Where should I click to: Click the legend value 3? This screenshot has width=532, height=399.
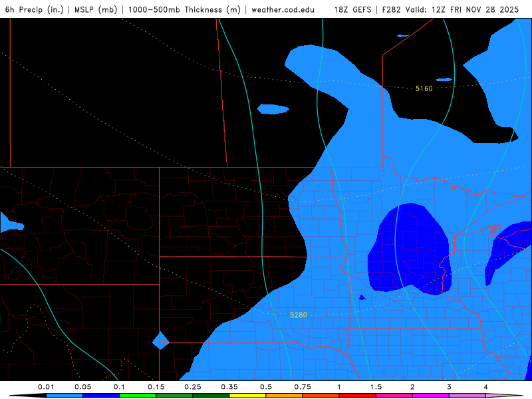click(x=450, y=387)
